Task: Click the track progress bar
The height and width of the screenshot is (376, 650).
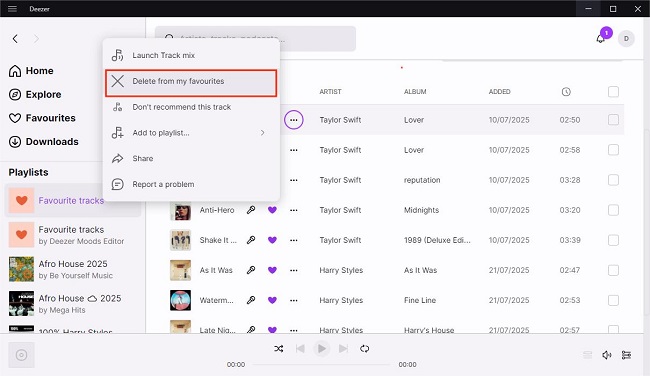Action: [x=322, y=365]
